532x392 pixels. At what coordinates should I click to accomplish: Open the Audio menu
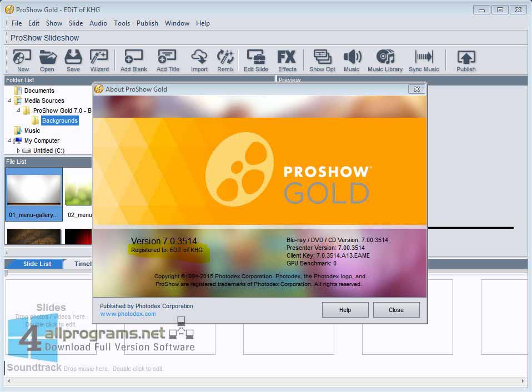click(x=98, y=23)
